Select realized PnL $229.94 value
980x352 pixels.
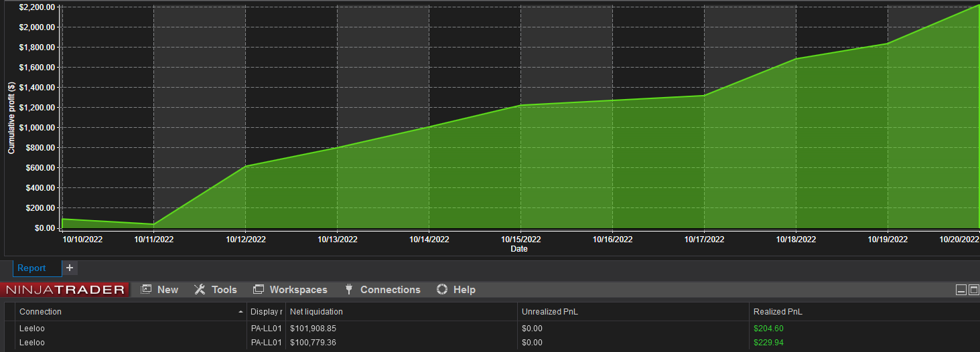click(x=768, y=343)
